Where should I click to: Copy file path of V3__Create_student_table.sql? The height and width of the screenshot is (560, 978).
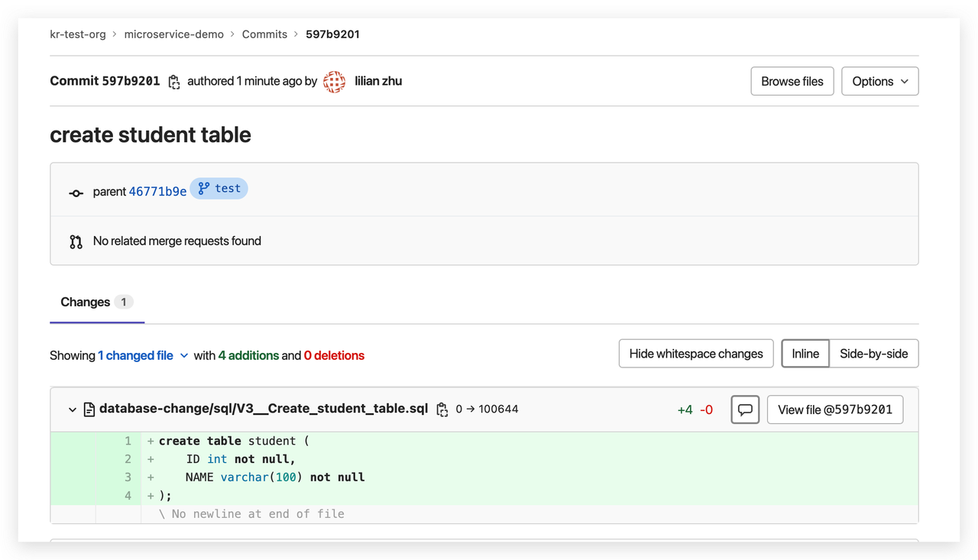tap(442, 409)
